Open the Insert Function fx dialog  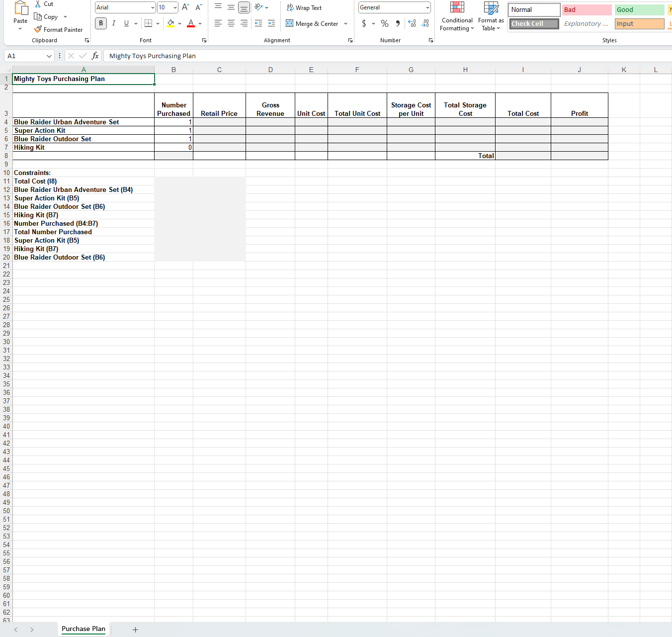95,56
